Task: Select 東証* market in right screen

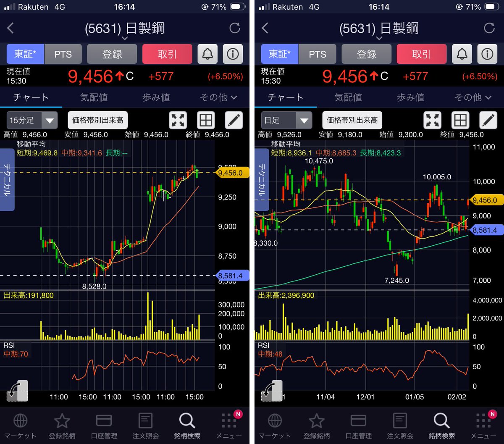Action: point(280,54)
